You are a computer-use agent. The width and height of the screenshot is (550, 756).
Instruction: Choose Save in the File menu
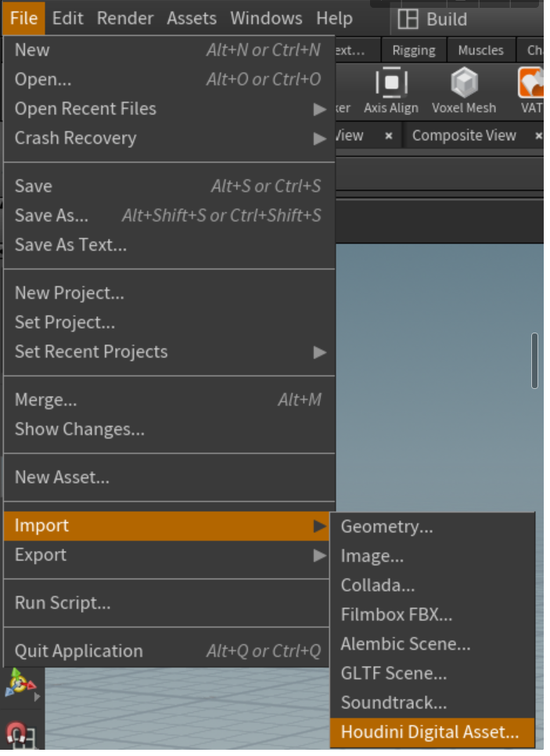(169, 186)
